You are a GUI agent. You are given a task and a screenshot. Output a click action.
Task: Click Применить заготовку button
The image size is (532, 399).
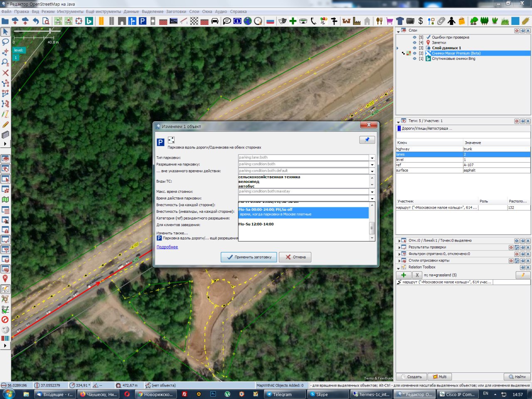249,257
